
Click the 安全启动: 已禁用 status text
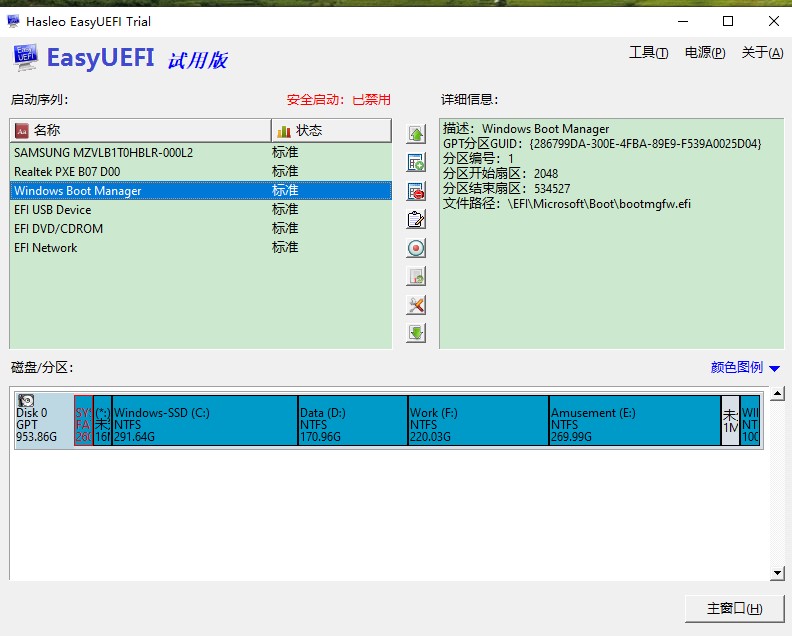[x=338, y=100]
